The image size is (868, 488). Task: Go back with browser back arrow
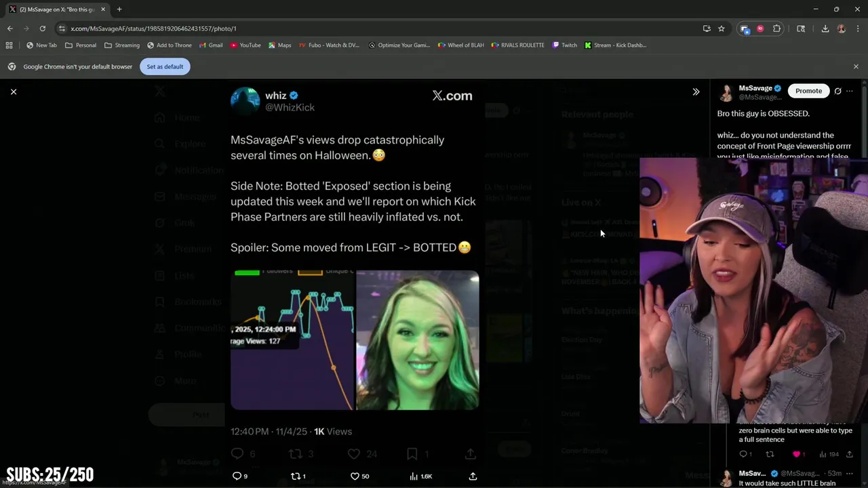tap(9, 28)
